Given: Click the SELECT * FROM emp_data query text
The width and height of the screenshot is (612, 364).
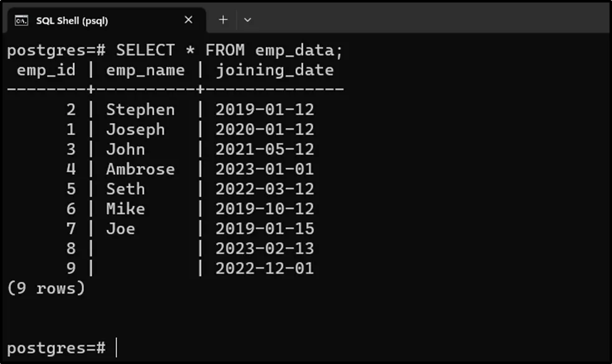Looking at the screenshot, I should (229, 50).
